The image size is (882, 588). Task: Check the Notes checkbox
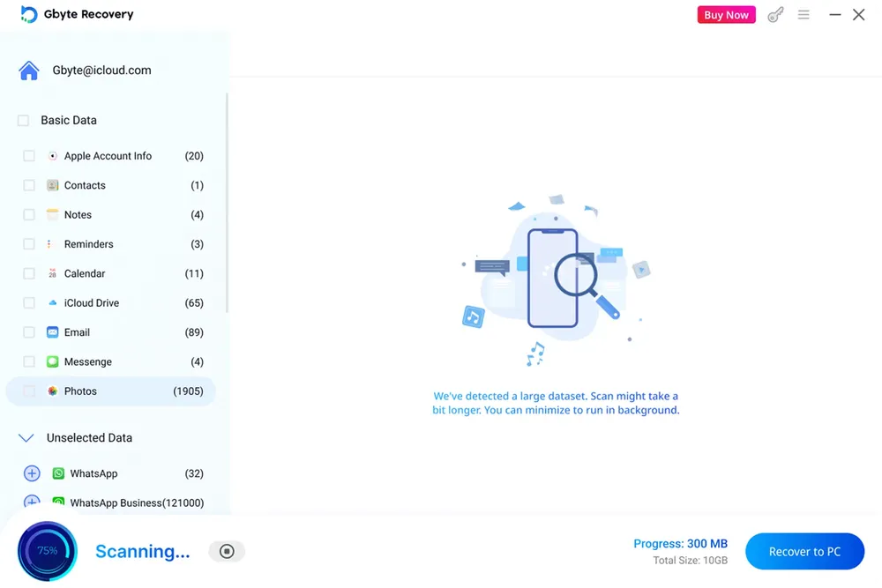29,215
